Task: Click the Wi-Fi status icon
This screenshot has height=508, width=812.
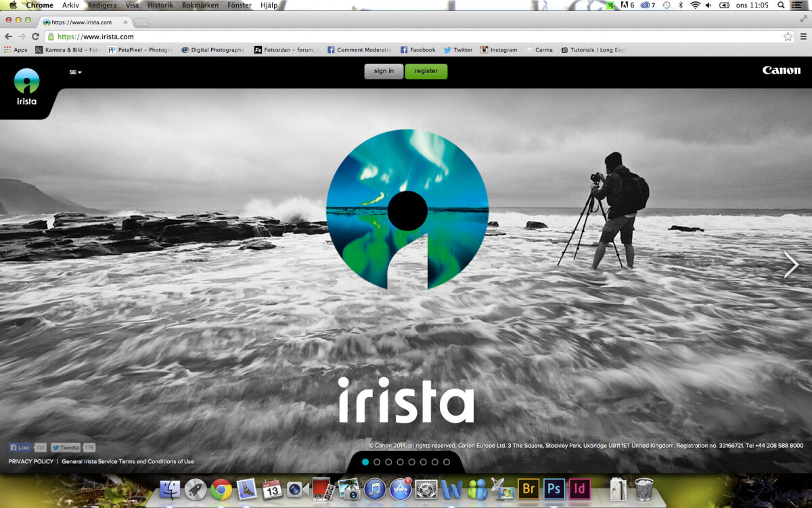Action: (x=695, y=5)
